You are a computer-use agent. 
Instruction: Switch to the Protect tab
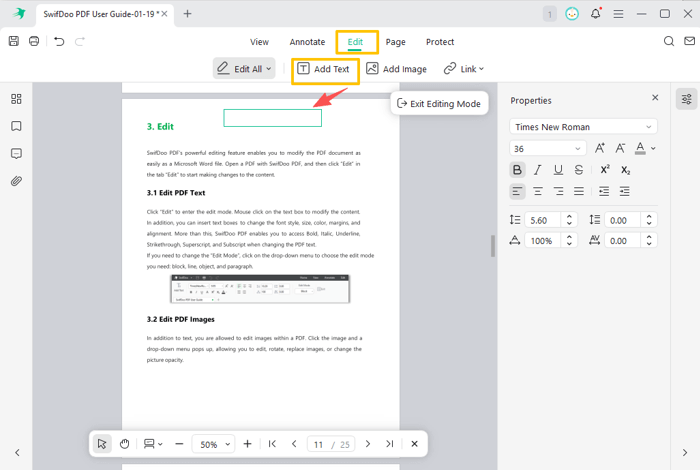pos(440,42)
